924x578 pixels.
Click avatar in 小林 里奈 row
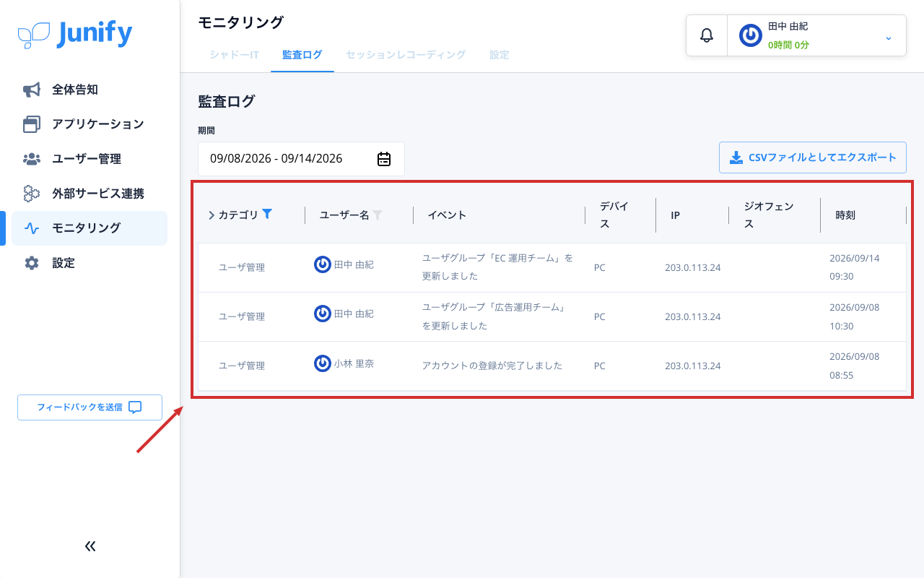coord(323,363)
